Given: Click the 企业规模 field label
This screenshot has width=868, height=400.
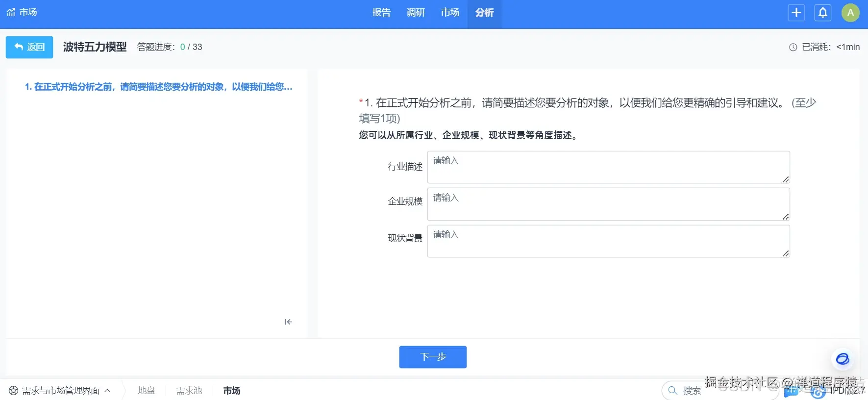Looking at the screenshot, I should (405, 201).
